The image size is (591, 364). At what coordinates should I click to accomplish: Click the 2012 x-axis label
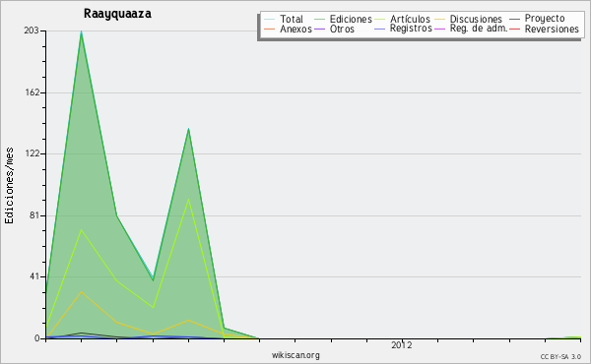pyautogui.click(x=402, y=345)
